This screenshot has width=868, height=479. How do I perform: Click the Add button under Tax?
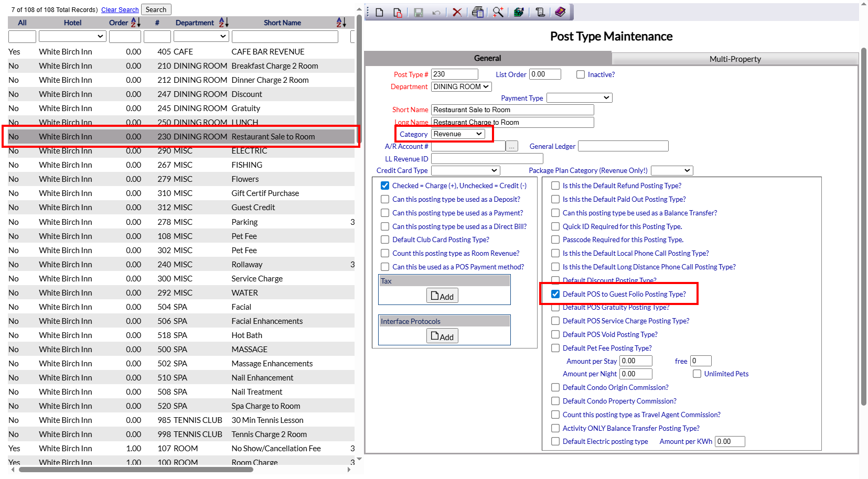[442, 296]
